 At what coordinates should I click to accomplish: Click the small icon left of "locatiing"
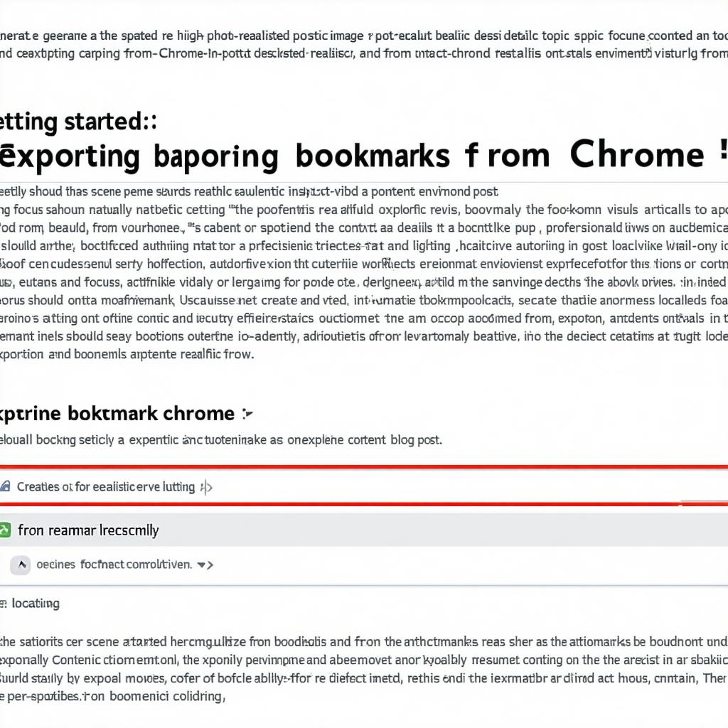point(4,604)
